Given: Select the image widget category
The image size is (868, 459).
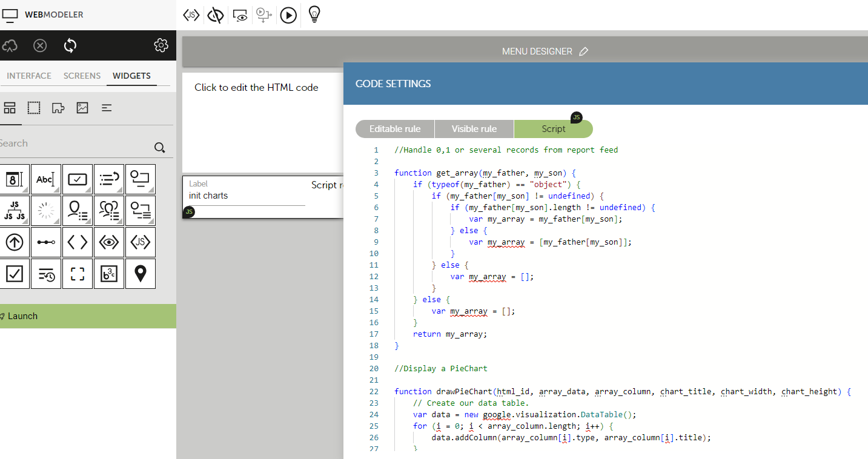Looking at the screenshot, I should pos(82,108).
